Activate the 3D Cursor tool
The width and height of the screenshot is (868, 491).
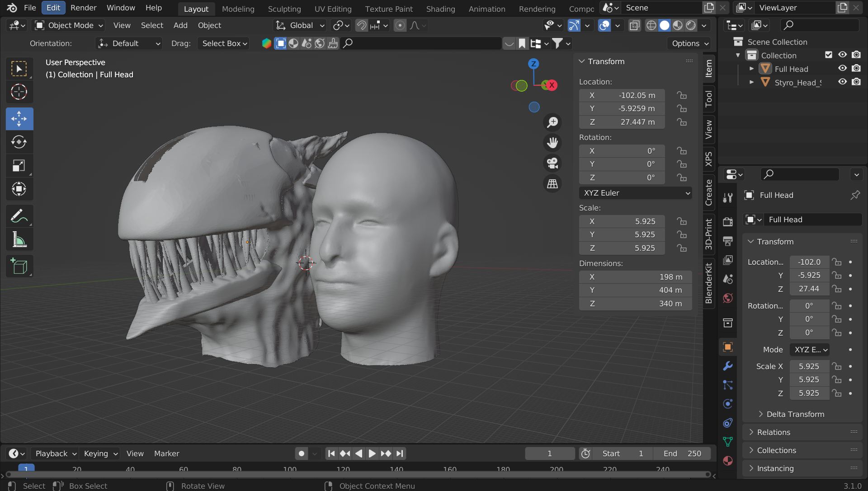(19, 92)
